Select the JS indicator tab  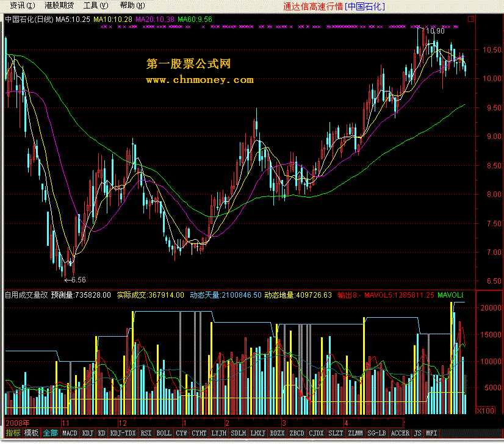click(x=417, y=433)
